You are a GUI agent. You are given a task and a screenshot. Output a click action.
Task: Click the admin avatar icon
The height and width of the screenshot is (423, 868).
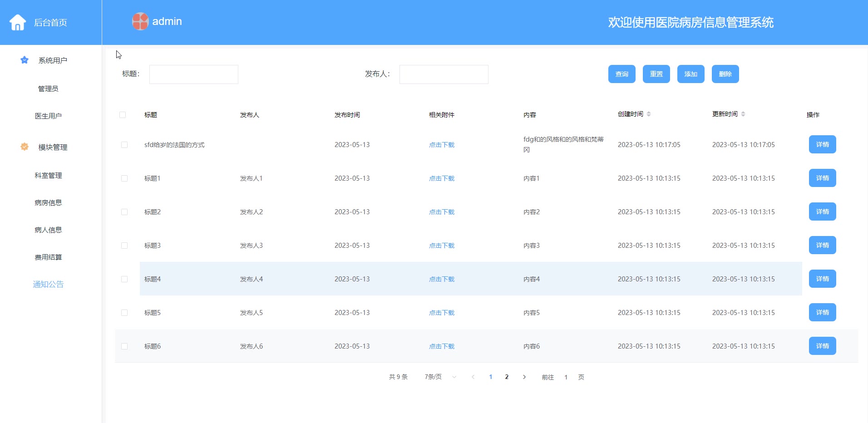point(140,21)
